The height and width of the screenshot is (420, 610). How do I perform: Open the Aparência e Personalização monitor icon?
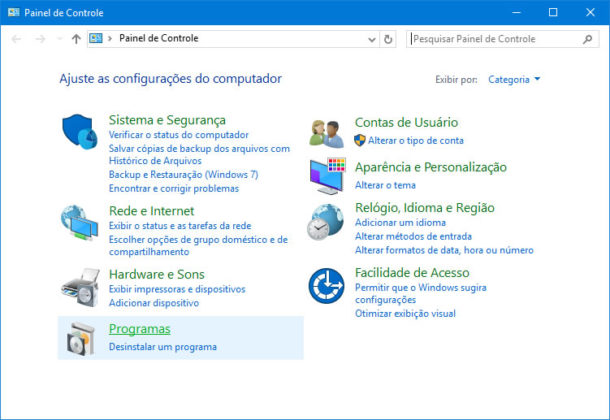coord(328,176)
